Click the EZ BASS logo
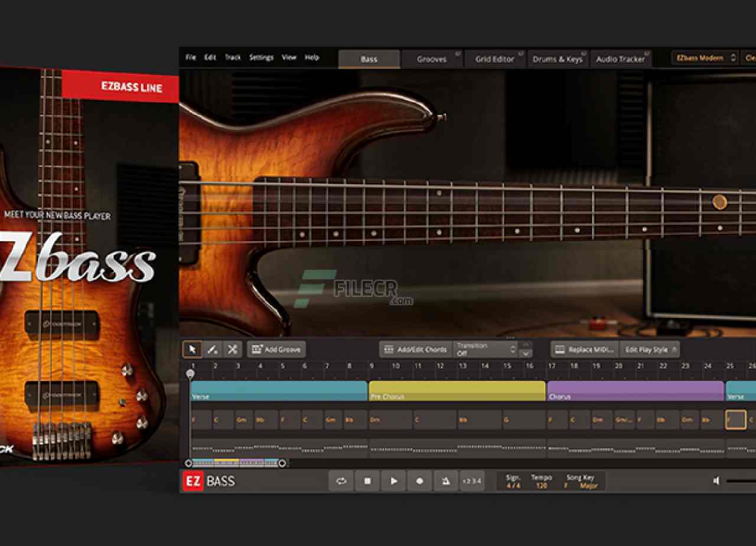The height and width of the screenshot is (546, 756). tap(208, 481)
